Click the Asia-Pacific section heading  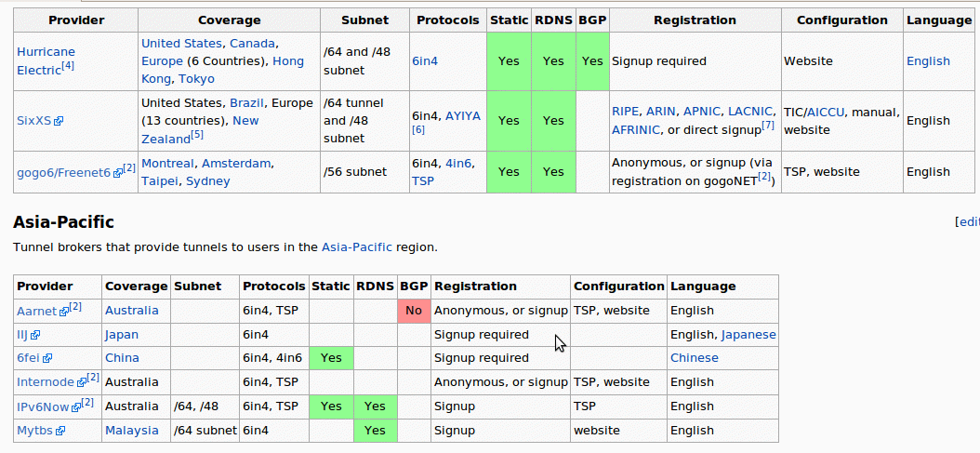tap(64, 222)
